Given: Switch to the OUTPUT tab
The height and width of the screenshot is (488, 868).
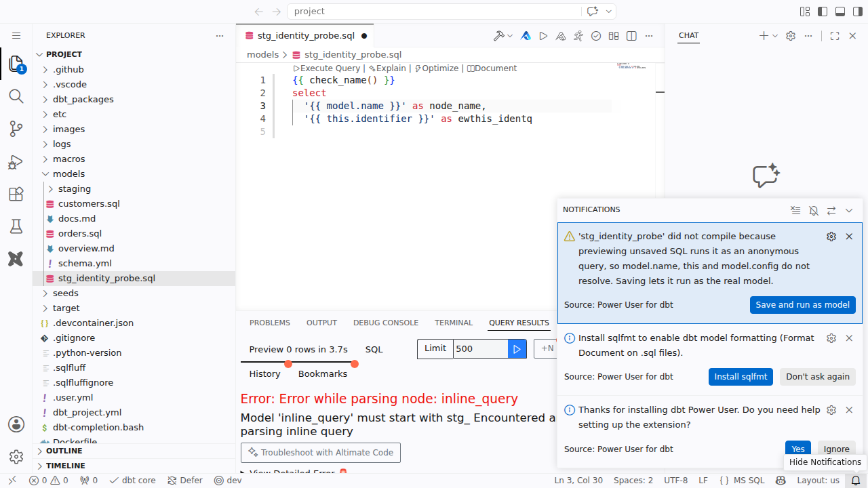Looking at the screenshot, I should (x=321, y=323).
